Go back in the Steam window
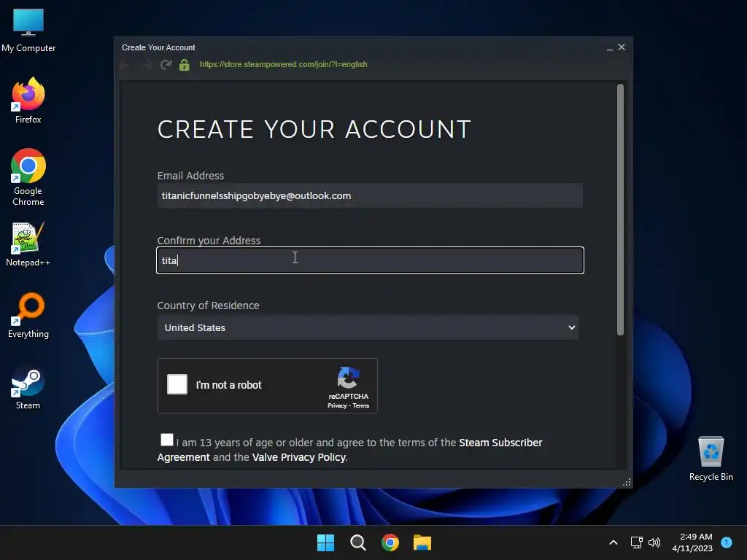747x560 pixels. point(125,65)
